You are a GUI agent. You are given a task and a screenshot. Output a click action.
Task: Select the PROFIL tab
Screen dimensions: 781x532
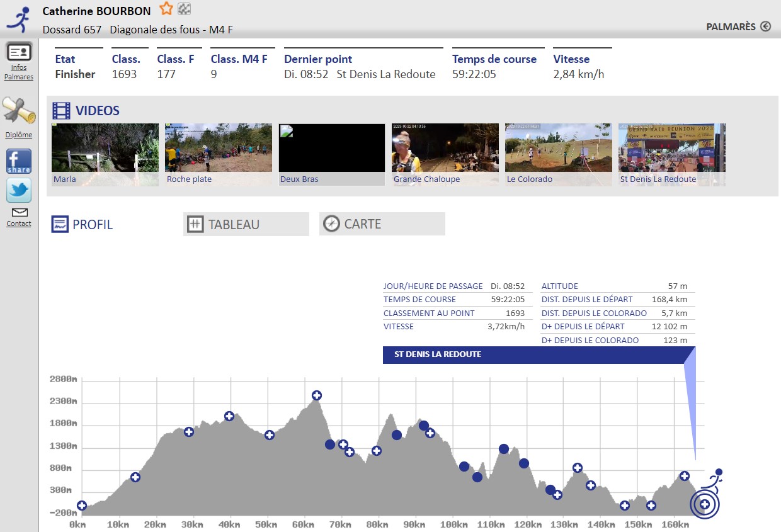coord(83,224)
